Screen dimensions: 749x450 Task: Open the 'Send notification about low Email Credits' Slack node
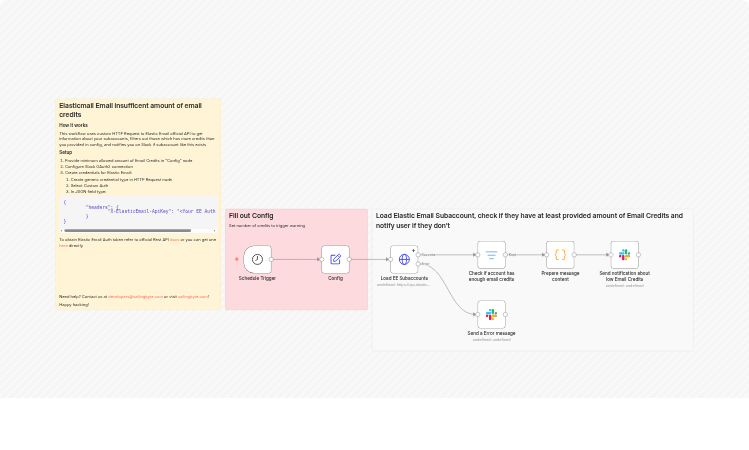tap(624, 255)
